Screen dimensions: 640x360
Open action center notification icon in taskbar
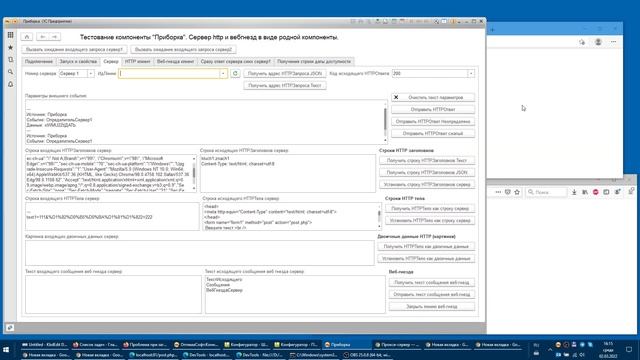(x=629, y=349)
